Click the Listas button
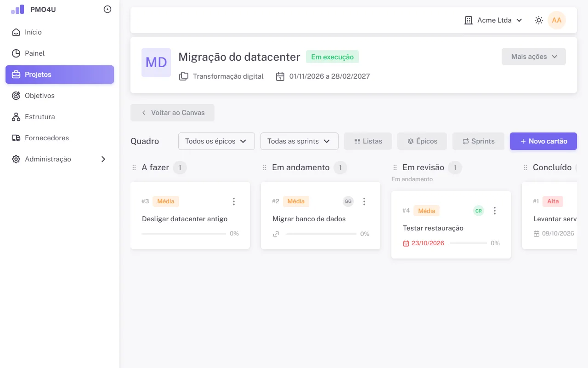This screenshot has width=588, height=368. (368, 141)
